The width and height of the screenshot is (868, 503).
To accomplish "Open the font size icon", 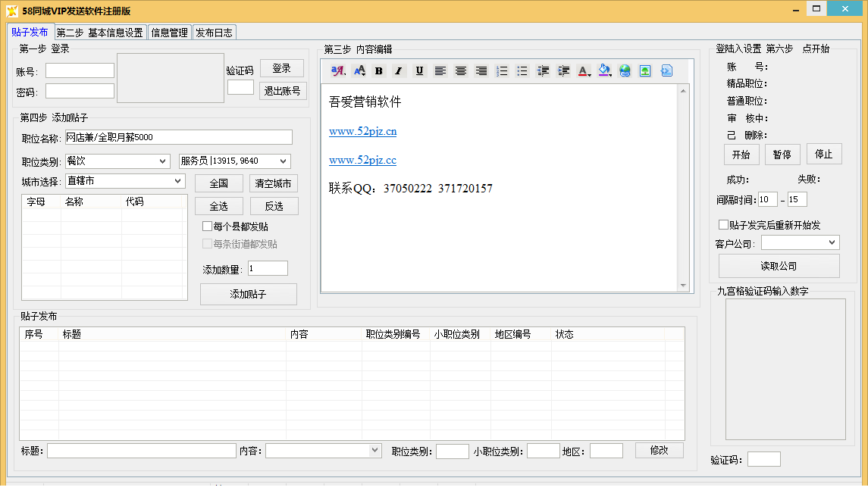I will 359,71.
